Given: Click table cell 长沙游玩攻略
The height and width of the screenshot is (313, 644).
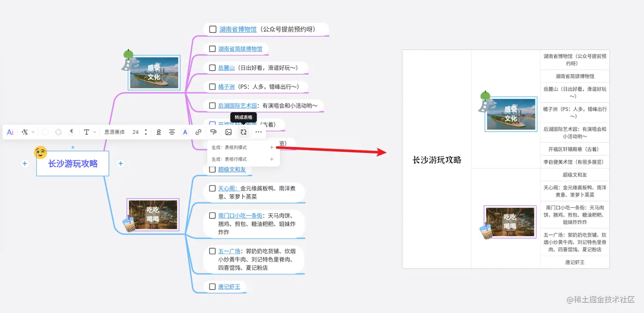Looking at the screenshot, I should coord(437,160).
